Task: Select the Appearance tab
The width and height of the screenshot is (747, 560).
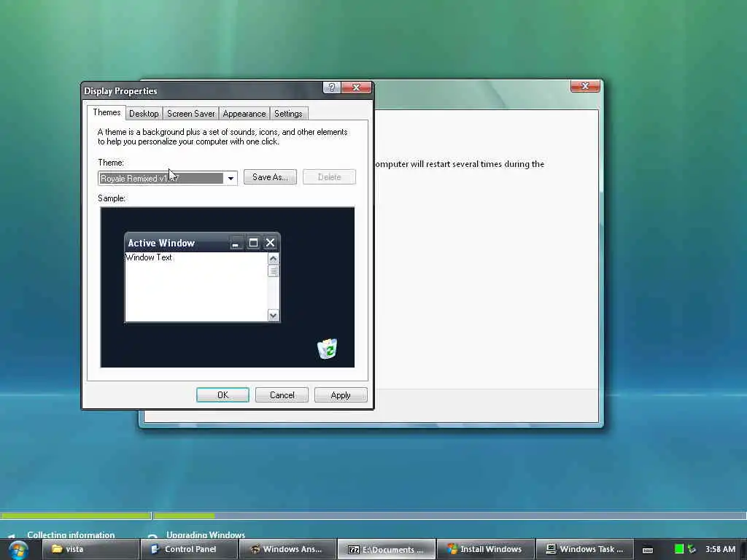Action: point(244,114)
